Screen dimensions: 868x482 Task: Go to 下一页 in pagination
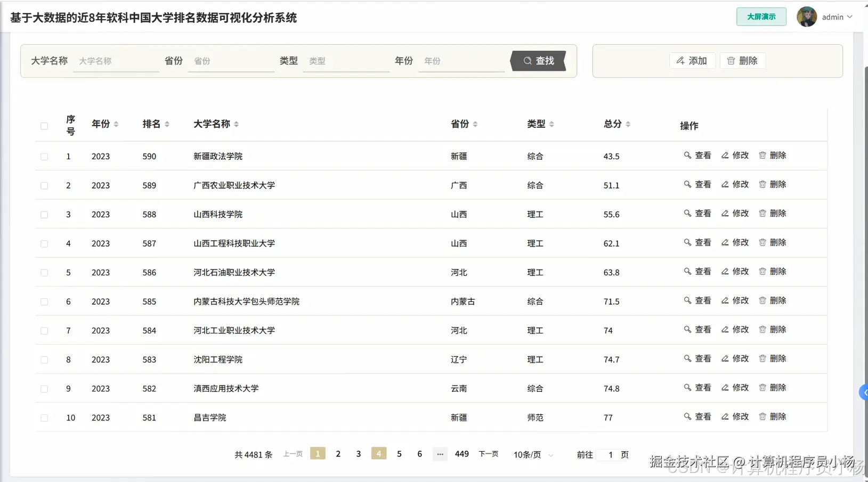pos(488,454)
